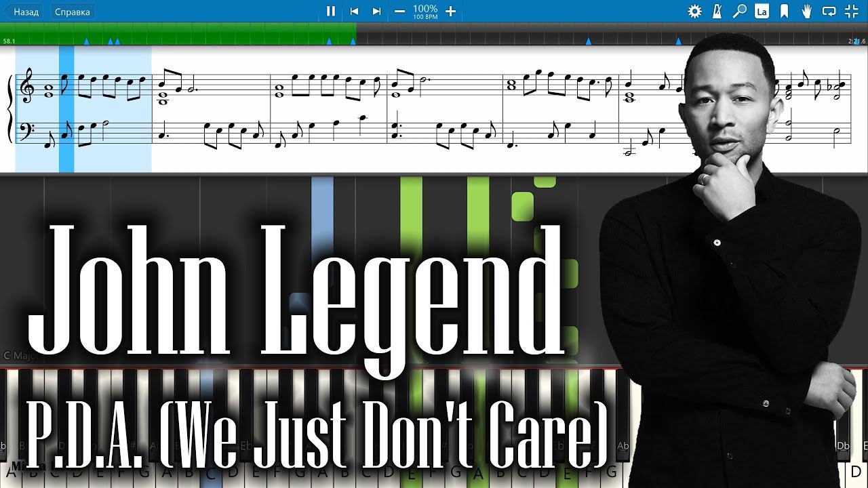Viewport: 868px width, 488px height.
Task: Increase tempo with plus button
Action: 450,11
